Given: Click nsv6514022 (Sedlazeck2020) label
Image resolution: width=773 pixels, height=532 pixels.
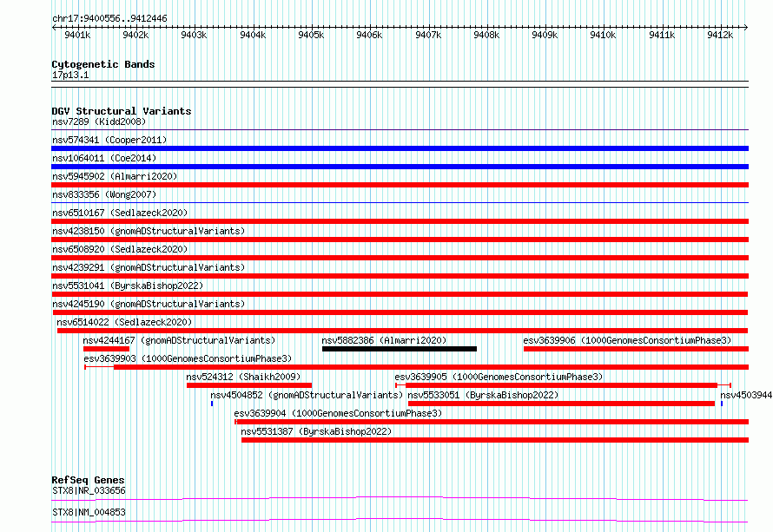Looking at the screenshot, I should (x=124, y=322).
